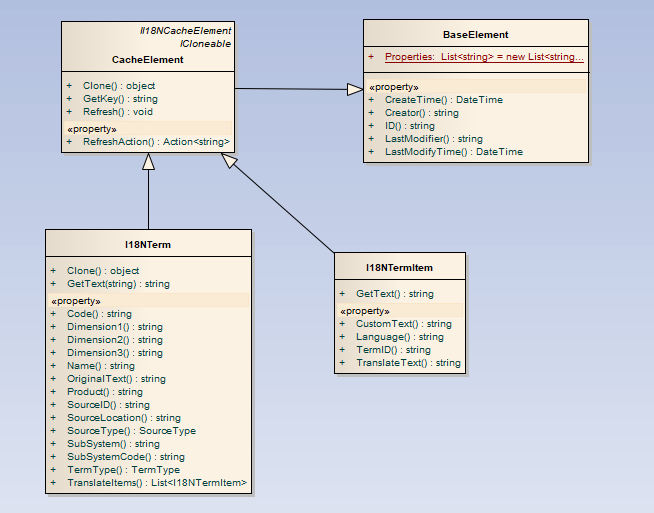Select the GetKey() : string operation

pyautogui.click(x=120, y=99)
